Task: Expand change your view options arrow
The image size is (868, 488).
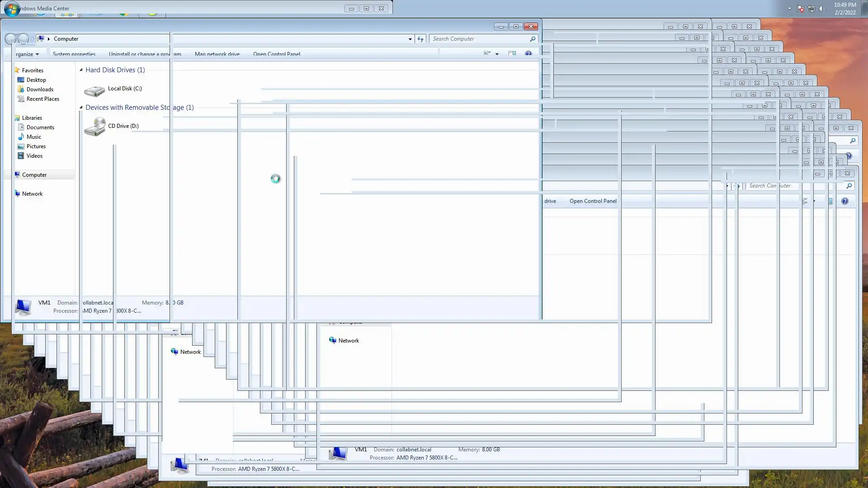Action: [x=497, y=54]
